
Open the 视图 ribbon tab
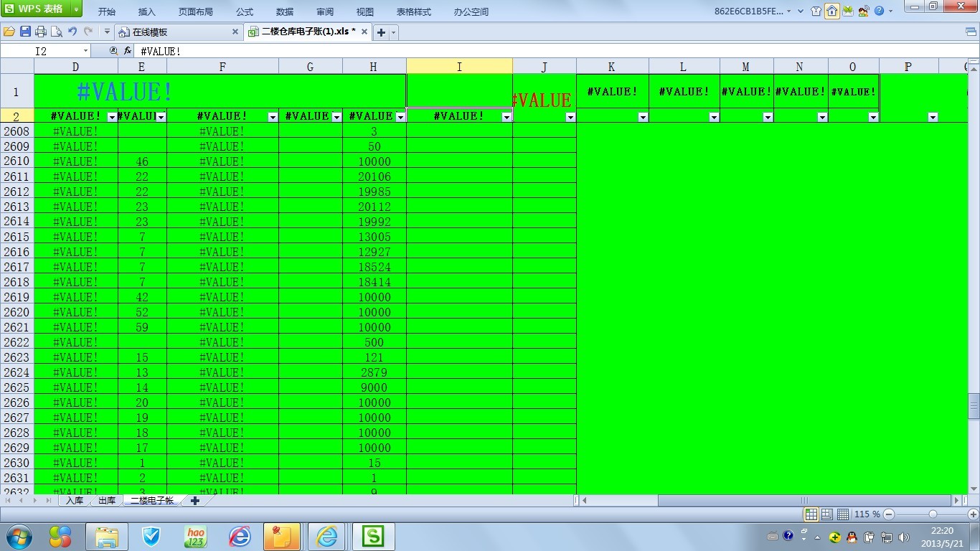(x=364, y=12)
